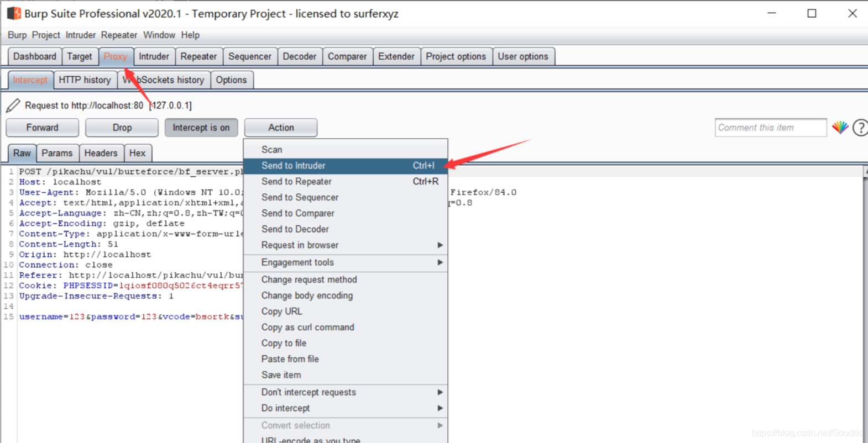Click the username=123 request body line
Screen dimensions: 868x443
131,317
